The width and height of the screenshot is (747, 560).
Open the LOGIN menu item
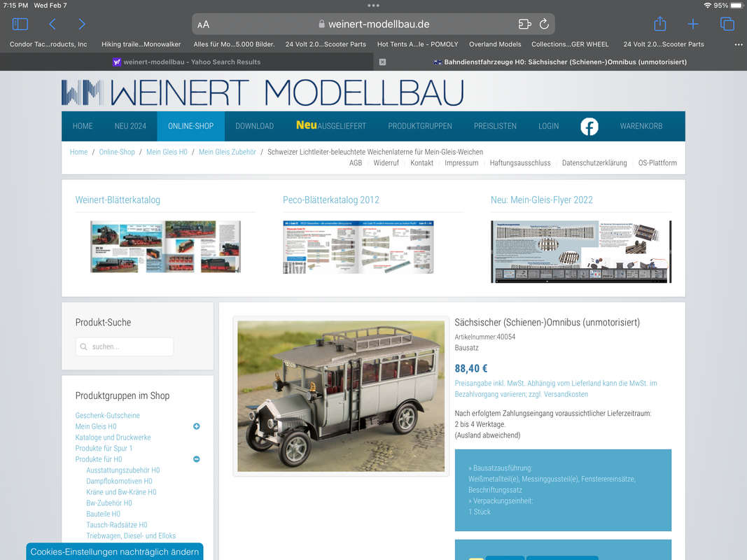[x=548, y=126]
